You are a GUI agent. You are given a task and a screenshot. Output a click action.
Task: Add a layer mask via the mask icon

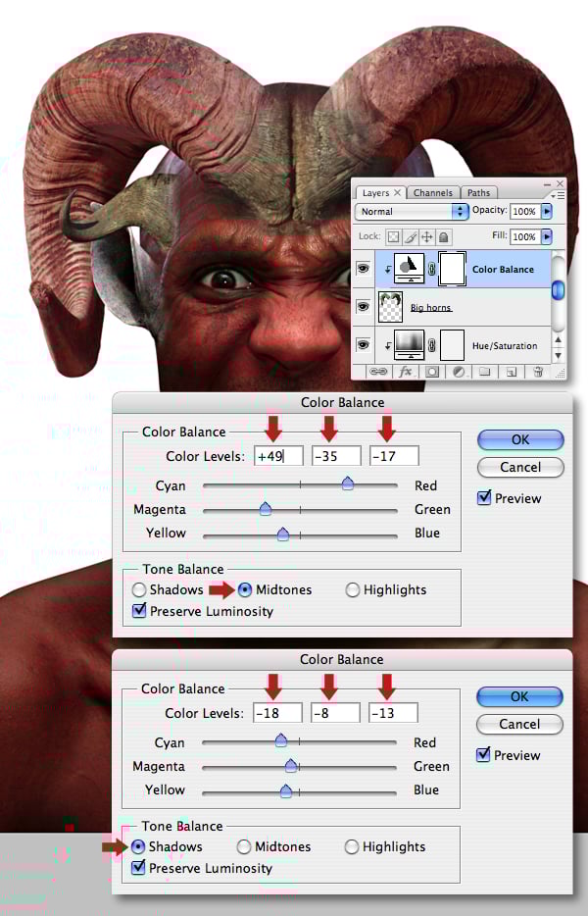tap(432, 372)
